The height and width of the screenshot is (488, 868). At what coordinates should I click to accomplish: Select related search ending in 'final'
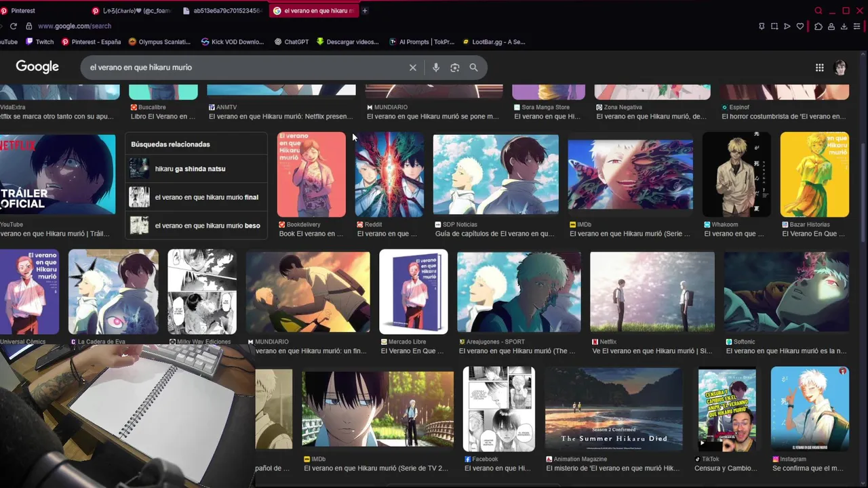point(197,197)
